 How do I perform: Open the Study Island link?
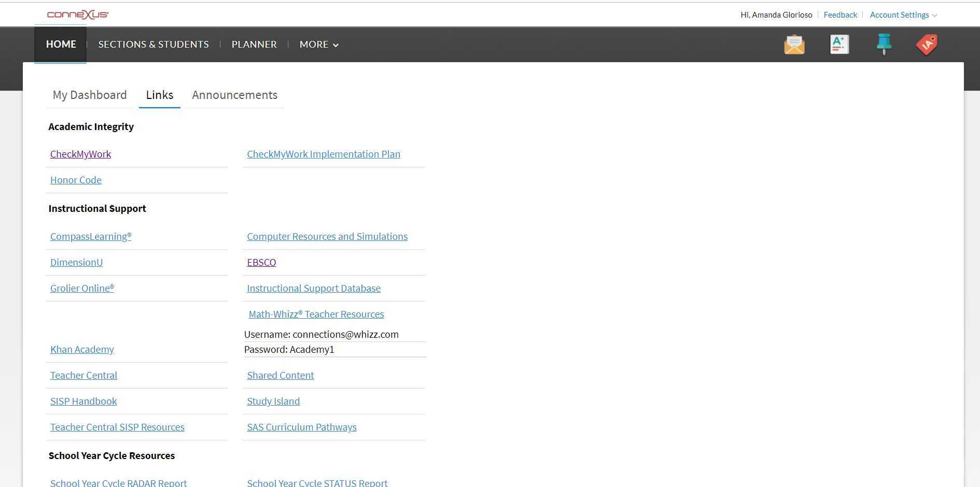point(273,401)
